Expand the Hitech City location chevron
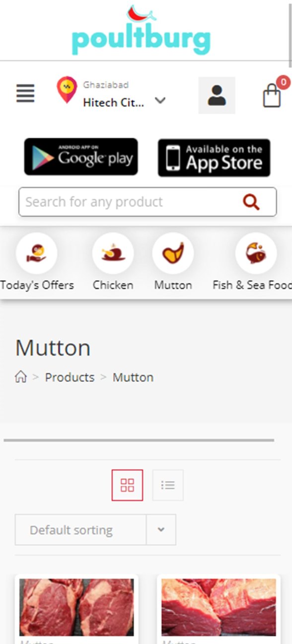The image size is (292, 644). tap(160, 101)
